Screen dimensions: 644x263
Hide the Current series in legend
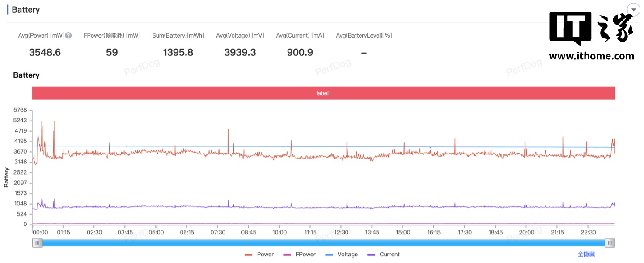tap(383, 254)
